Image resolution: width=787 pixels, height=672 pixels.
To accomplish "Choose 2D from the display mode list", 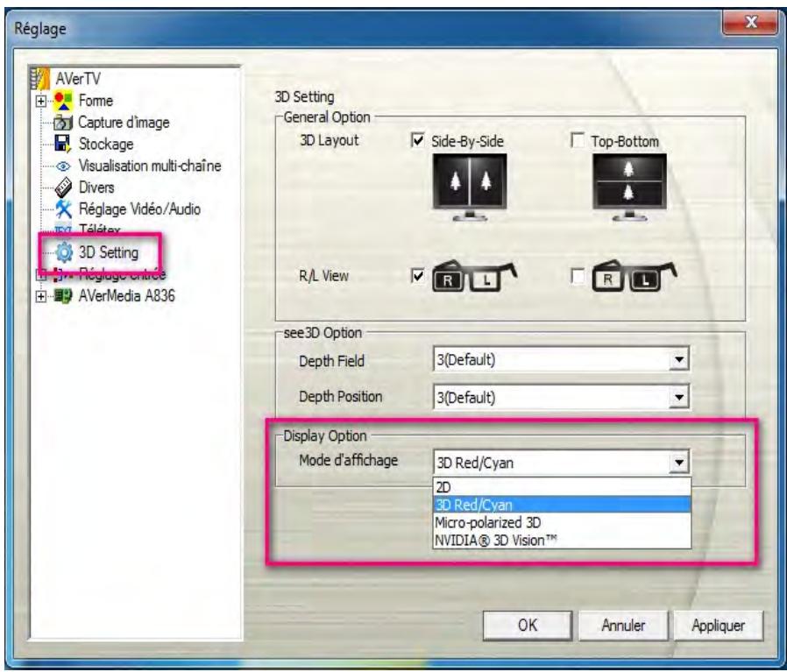I will 562,487.
